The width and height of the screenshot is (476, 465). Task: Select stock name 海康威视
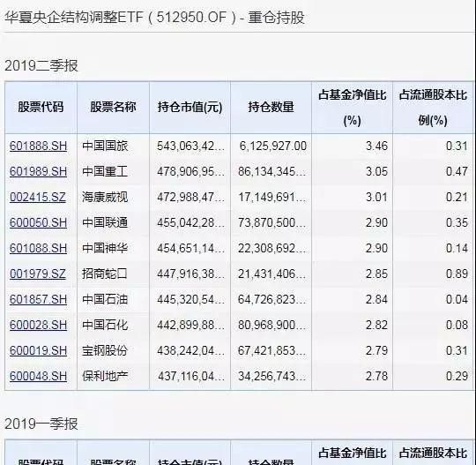click(x=105, y=198)
